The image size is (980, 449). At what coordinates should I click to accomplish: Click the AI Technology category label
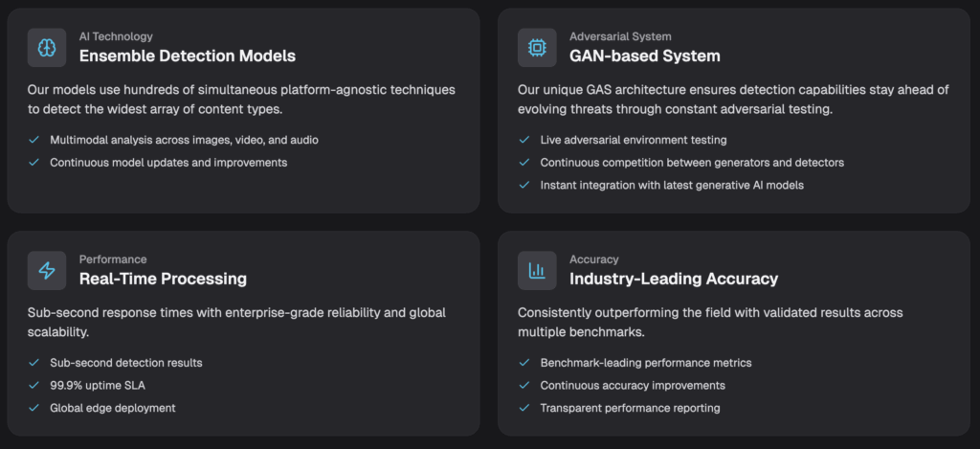116,36
